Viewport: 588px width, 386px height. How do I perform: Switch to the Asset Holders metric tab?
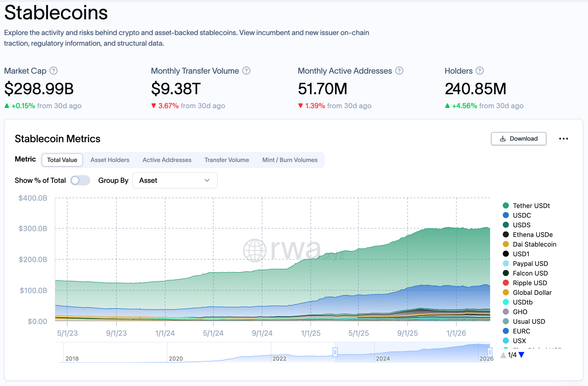[x=110, y=160]
